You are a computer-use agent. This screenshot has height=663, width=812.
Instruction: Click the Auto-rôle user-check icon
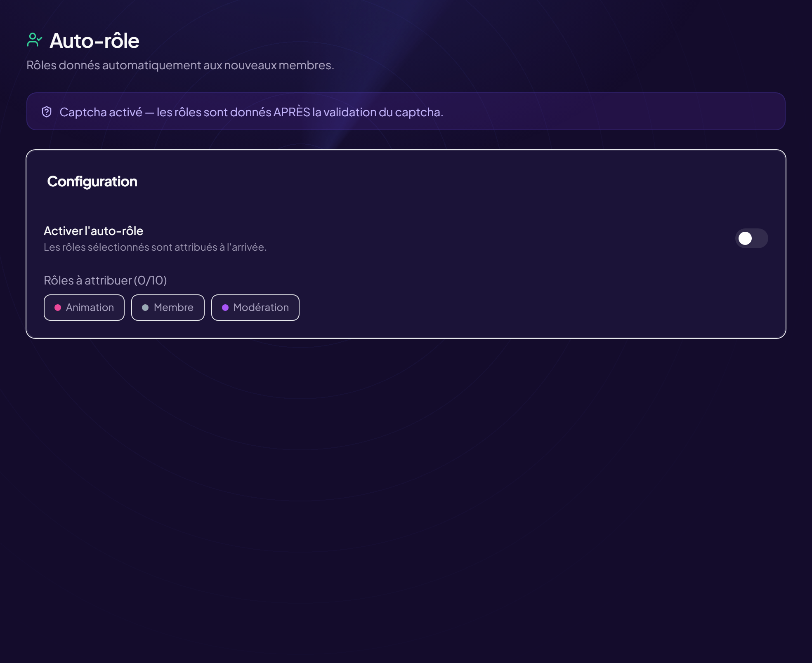(x=34, y=40)
